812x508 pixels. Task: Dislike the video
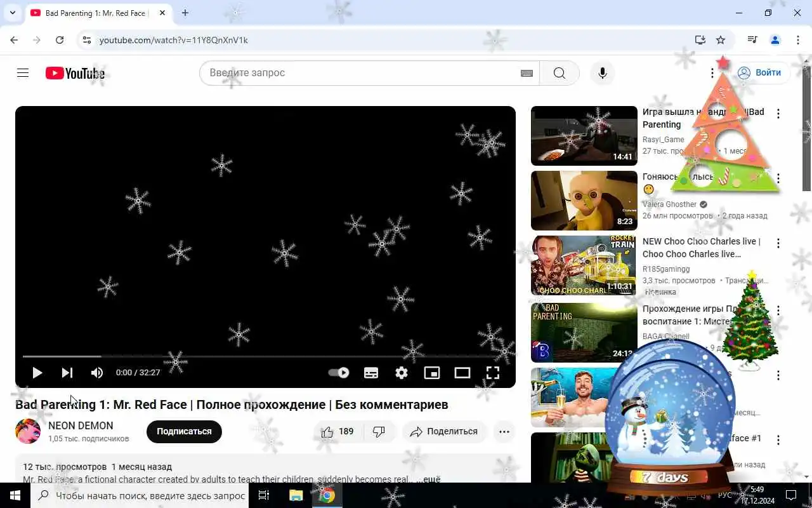point(379,432)
